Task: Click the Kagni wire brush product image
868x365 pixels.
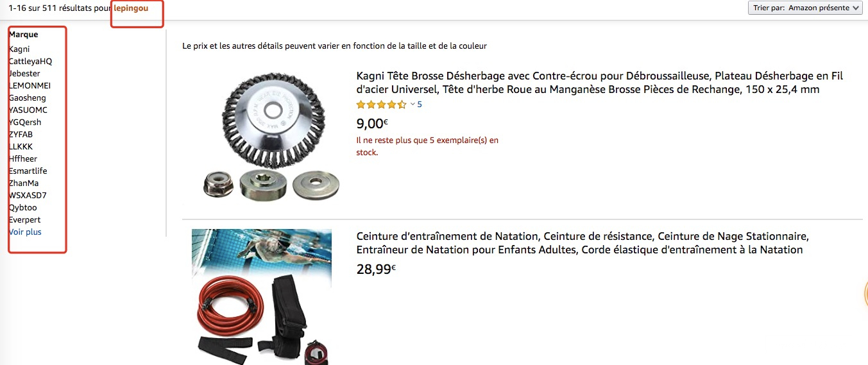Action: tap(269, 136)
